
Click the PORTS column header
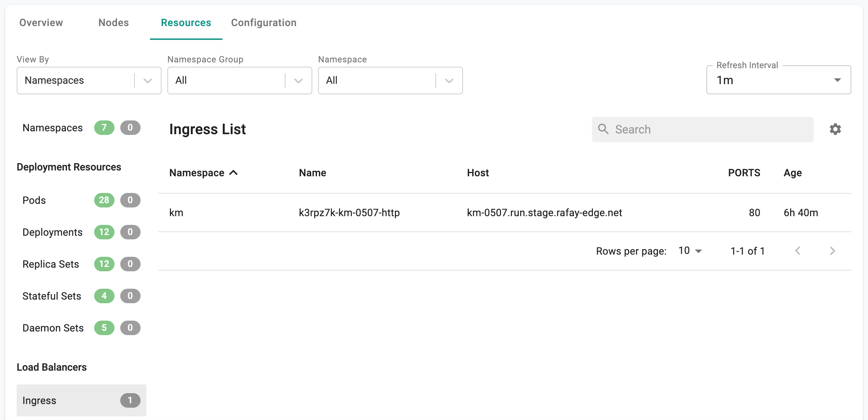pyautogui.click(x=744, y=173)
